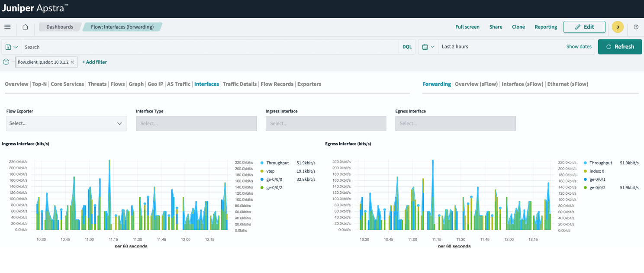Open the Ingress Interface selector

325,123
